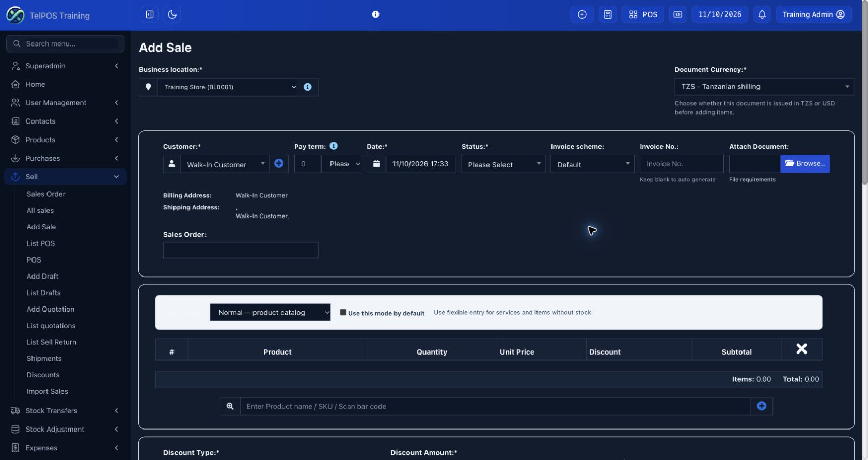Expand the Contacts menu
Screen dimensions: 868x460
(66, 121)
